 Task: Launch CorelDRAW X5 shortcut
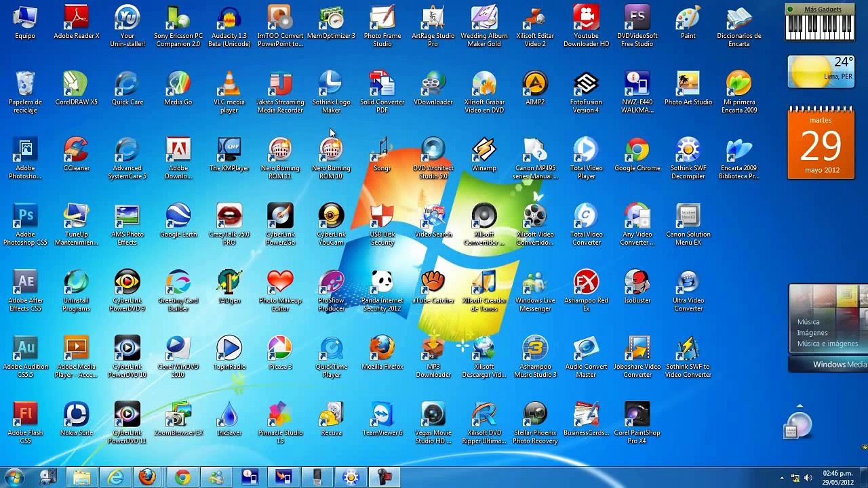click(77, 88)
